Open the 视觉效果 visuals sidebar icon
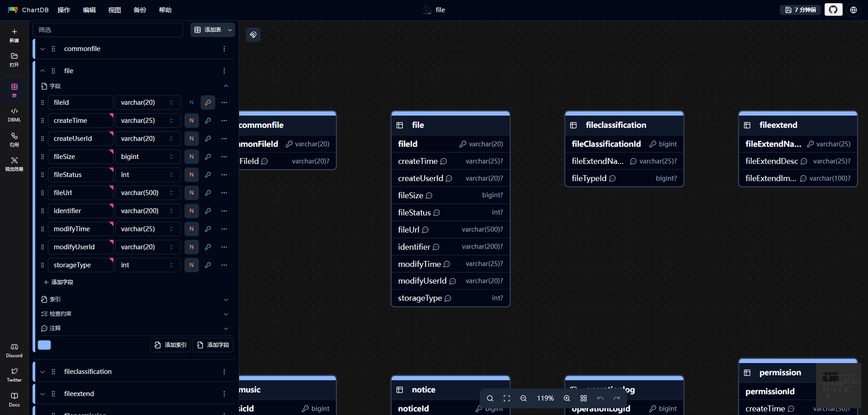Image resolution: width=868 pixels, height=415 pixels. point(14,164)
